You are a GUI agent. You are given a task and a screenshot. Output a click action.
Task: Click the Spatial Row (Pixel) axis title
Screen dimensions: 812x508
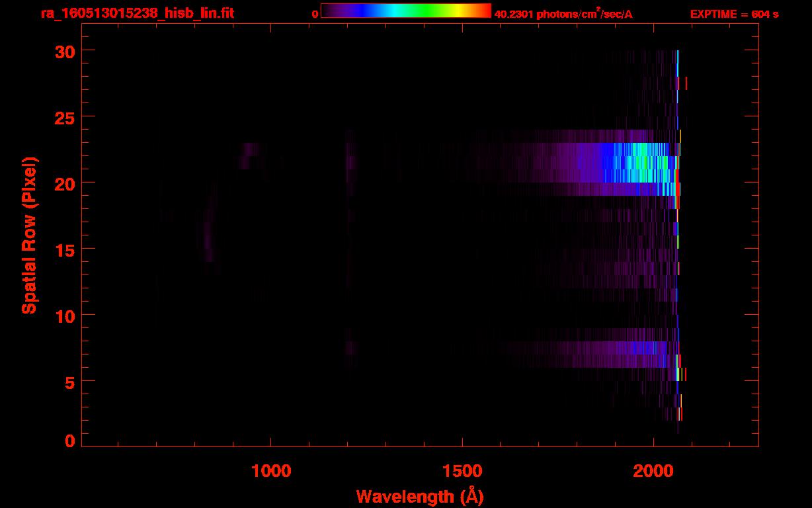(x=29, y=235)
